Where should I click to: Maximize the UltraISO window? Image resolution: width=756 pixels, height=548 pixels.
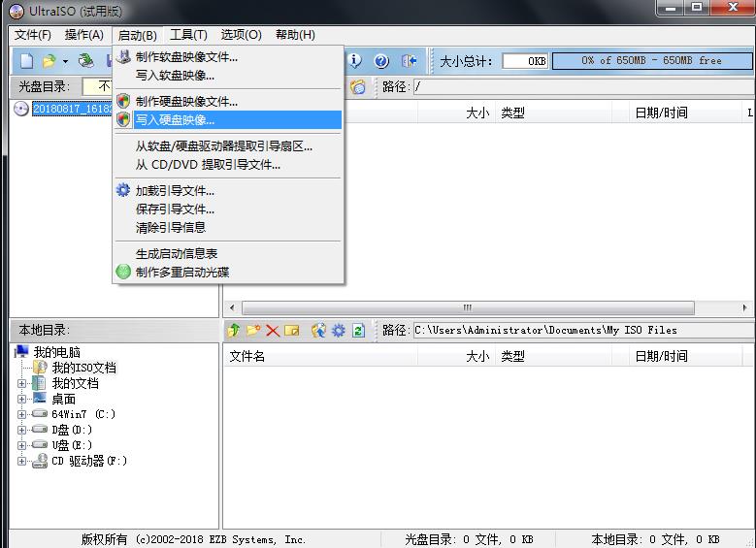(x=697, y=7)
